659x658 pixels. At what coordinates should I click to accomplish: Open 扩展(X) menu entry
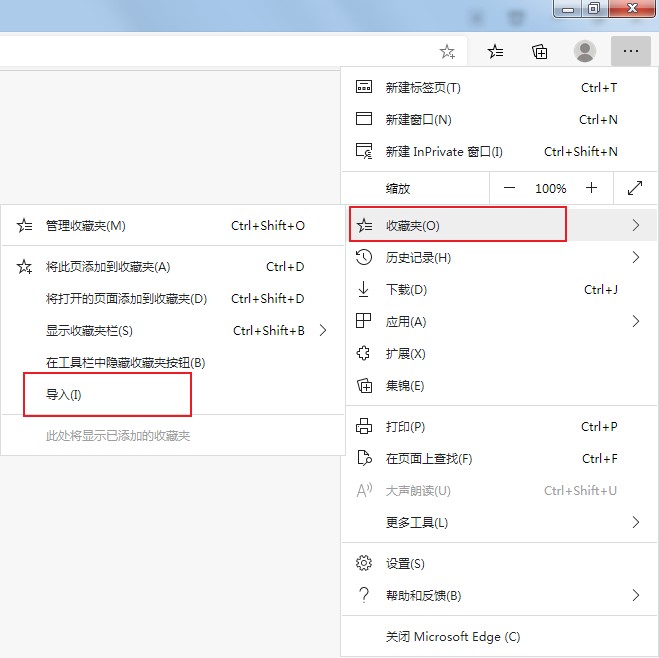[498, 353]
